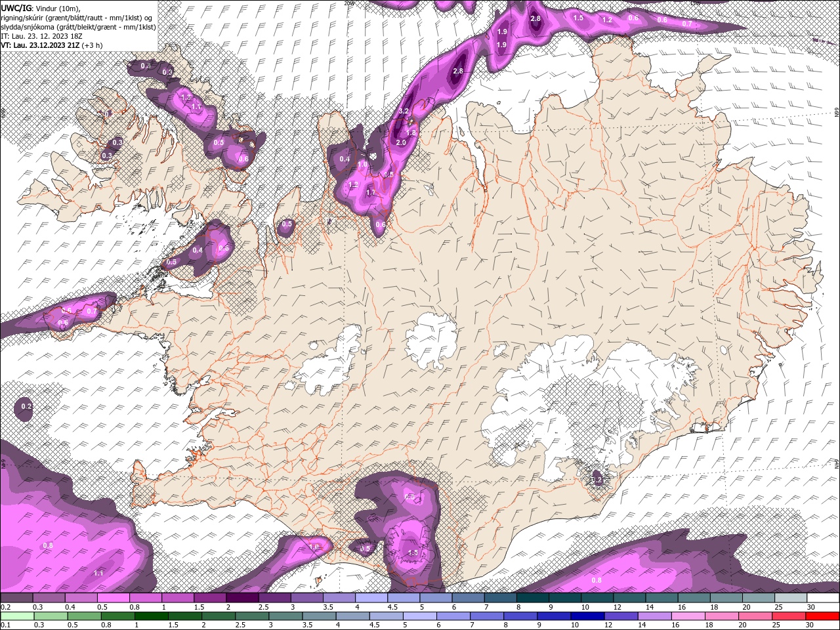This screenshot has height=630, width=840.
Task: Select the "rigning/skúrir (grænt/blátt/rautt - mm/1klst) og" line
Action: pyautogui.click(x=77, y=18)
